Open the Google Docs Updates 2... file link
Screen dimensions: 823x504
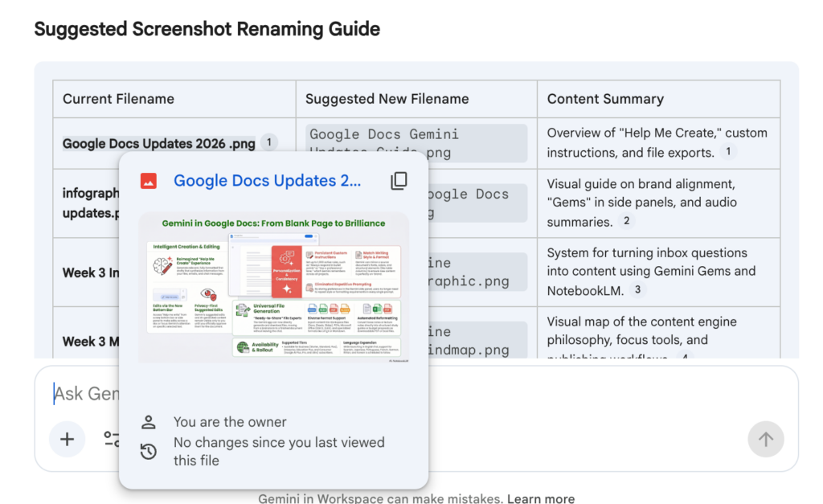coord(267,181)
